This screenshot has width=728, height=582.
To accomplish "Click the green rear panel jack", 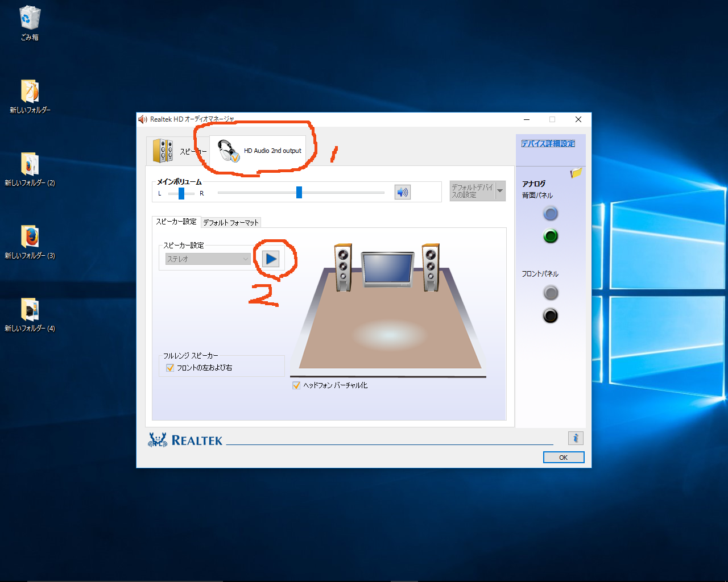I will point(551,236).
